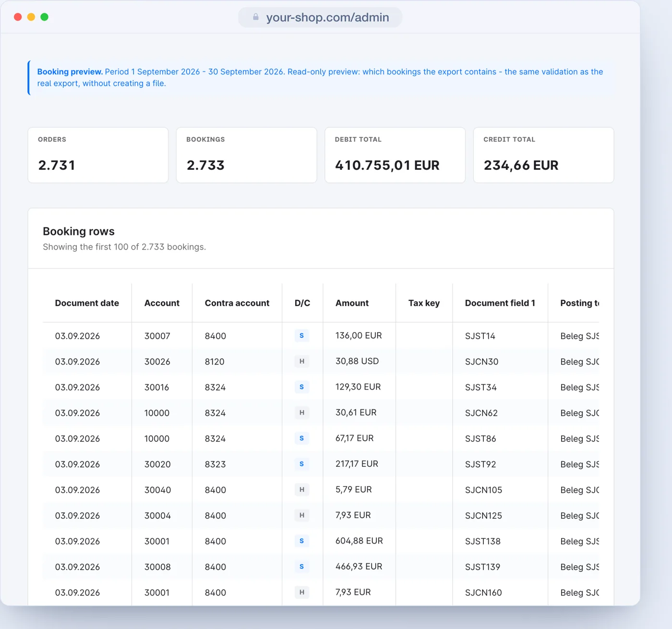The image size is (672, 629).
Task: Click the red close window button
Action: tap(18, 17)
